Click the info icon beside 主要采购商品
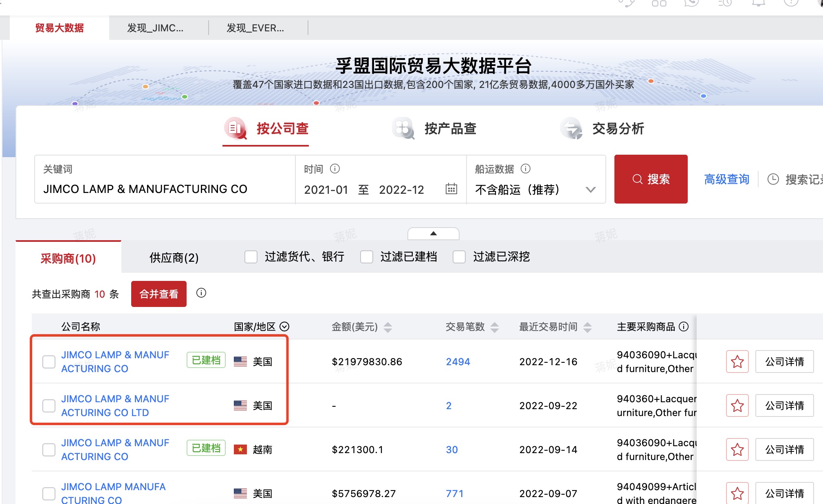 click(685, 326)
